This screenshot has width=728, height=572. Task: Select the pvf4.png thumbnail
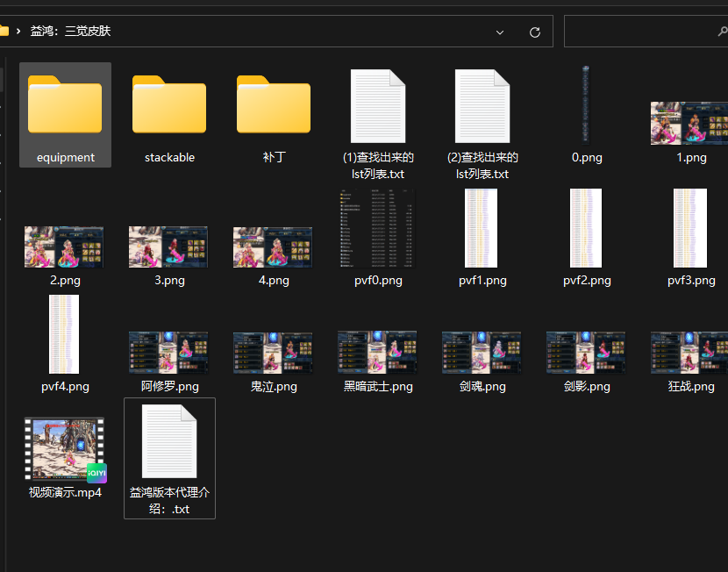(x=64, y=334)
